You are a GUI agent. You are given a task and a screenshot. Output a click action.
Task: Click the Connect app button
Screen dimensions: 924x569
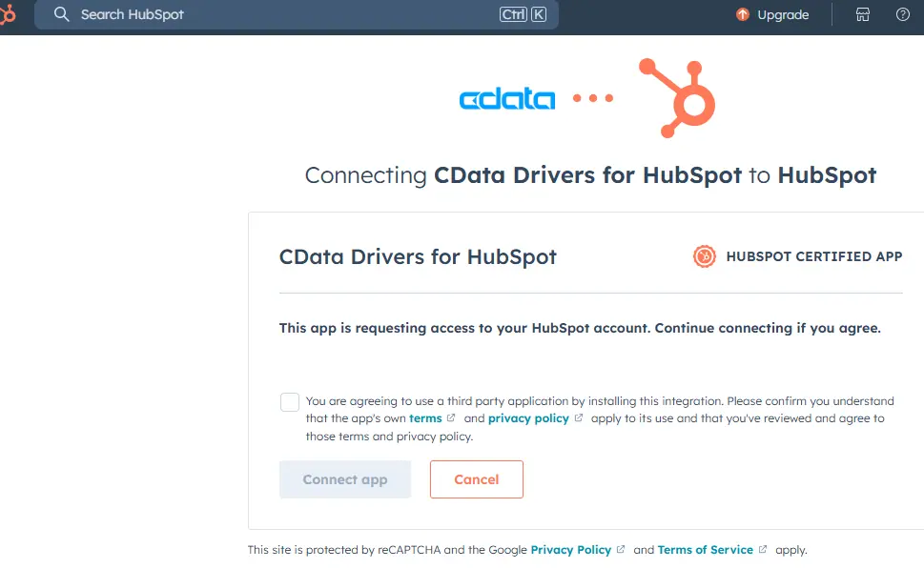pos(345,479)
